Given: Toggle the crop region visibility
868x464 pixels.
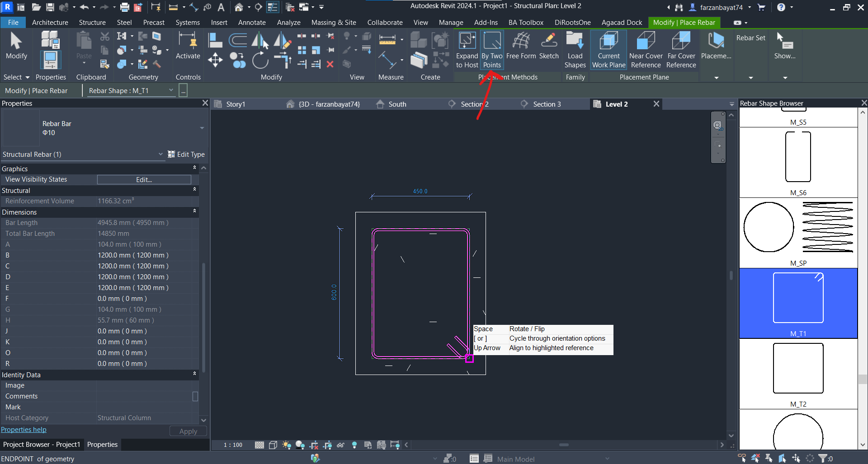Looking at the screenshot, I should 328,445.
